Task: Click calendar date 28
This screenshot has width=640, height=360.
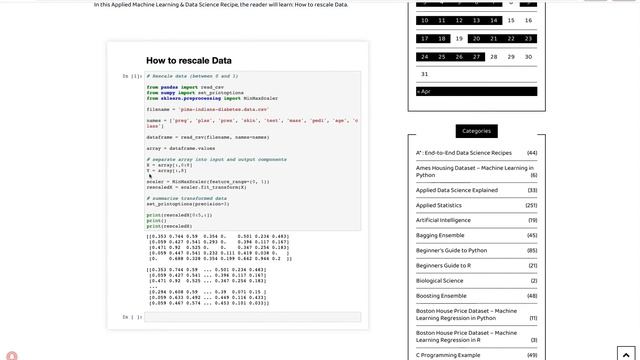Action: tap(493, 57)
